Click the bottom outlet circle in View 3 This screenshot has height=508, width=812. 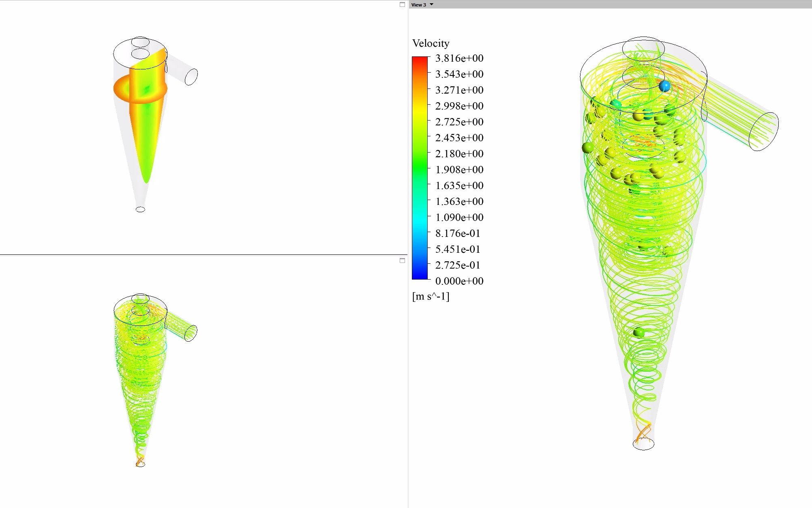tap(643, 443)
